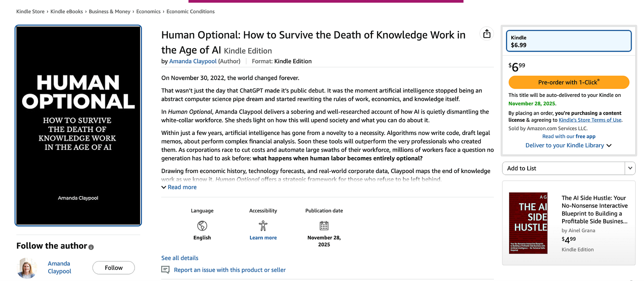Click The AI Side Hustle book cover thumbnail
Screen dimensions: 644x281
click(528, 223)
